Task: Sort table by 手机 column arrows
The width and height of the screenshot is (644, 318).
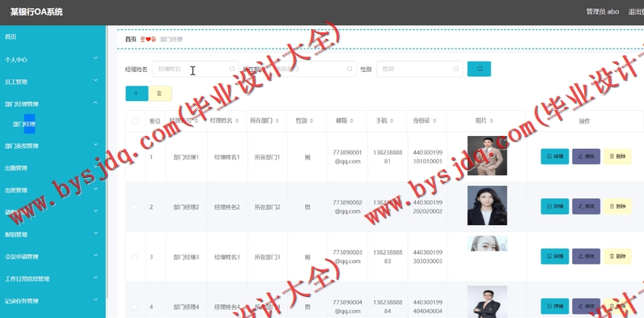Action: point(392,121)
